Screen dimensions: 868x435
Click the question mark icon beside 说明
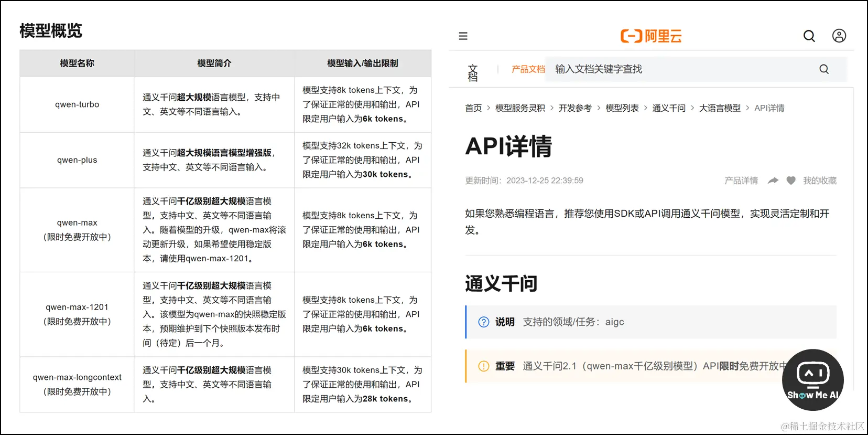point(484,322)
